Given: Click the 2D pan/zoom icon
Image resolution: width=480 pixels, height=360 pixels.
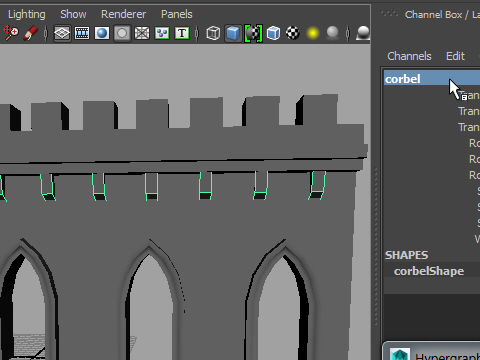Looking at the screenshot, I should (10, 33).
